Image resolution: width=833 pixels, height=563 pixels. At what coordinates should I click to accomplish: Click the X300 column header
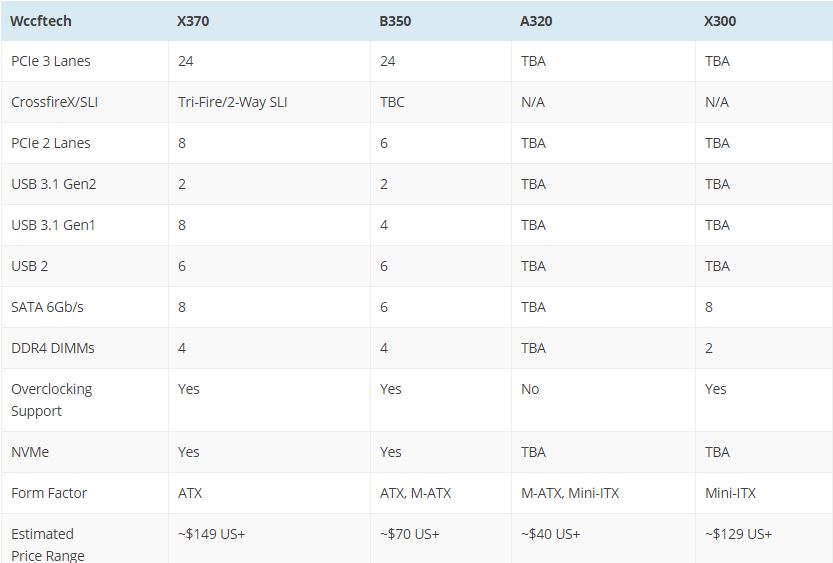pyautogui.click(x=720, y=20)
